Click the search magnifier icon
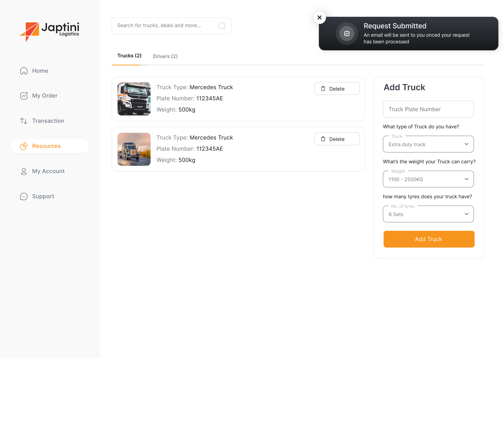 (222, 26)
